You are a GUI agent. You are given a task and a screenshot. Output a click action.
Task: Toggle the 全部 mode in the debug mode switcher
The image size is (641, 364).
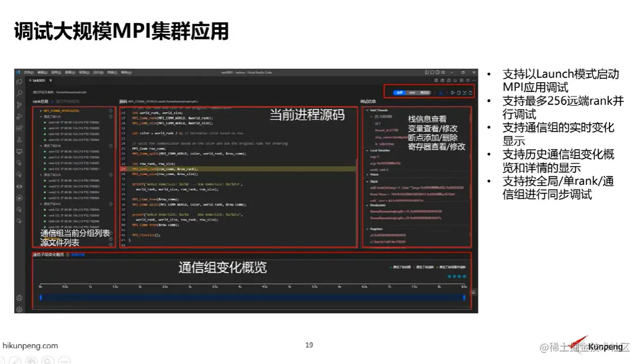pyautogui.click(x=400, y=92)
